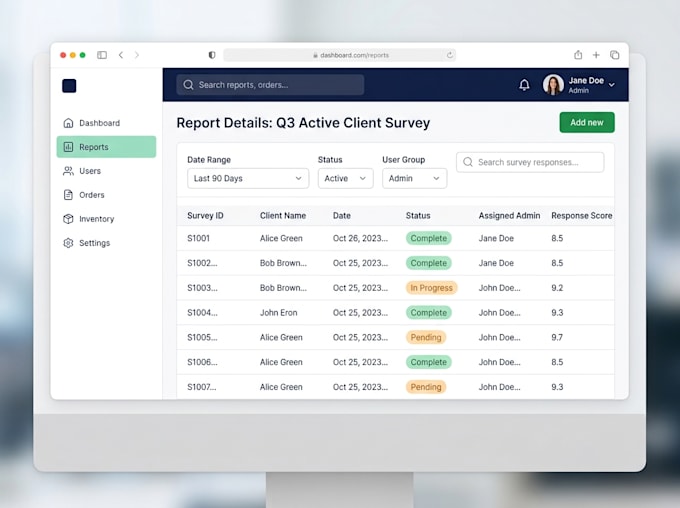Click the Pending badge in S1005 row
Viewport: 680px width, 508px height.
click(426, 338)
